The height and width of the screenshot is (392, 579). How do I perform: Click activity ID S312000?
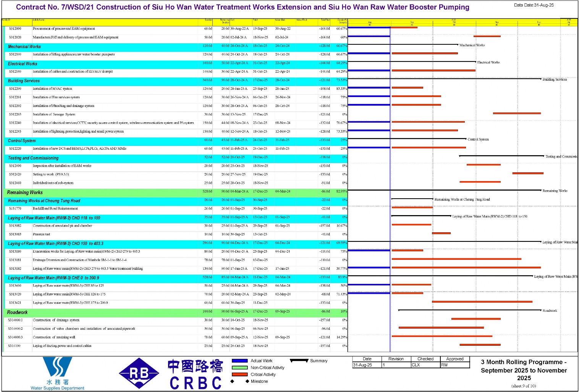[x=15, y=29]
